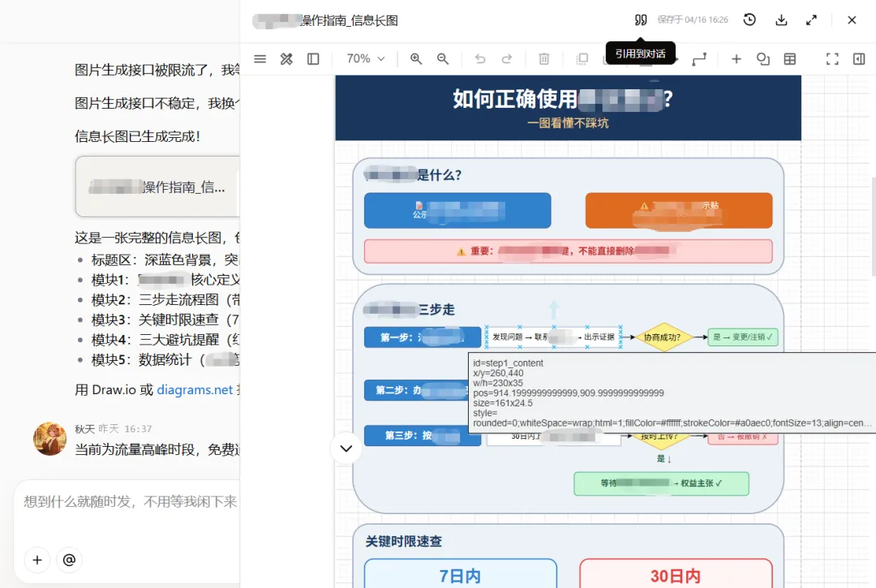The height and width of the screenshot is (588, 876).
Task: Redo the diagram edit
Action: click(507, 58)
